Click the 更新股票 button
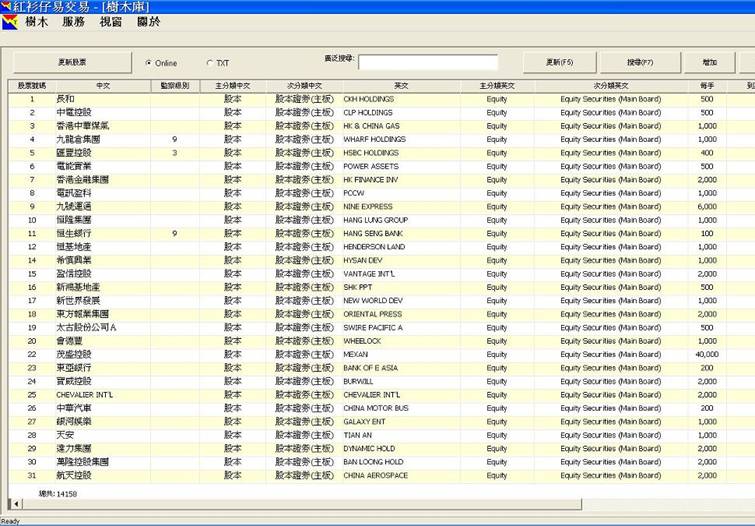The image size is (755, 526). 72,63
